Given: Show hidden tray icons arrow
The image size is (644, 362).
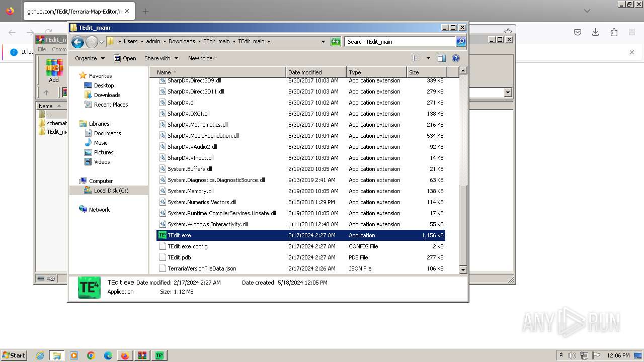Looking at the screenshot, I should click(x=561, y=355).
